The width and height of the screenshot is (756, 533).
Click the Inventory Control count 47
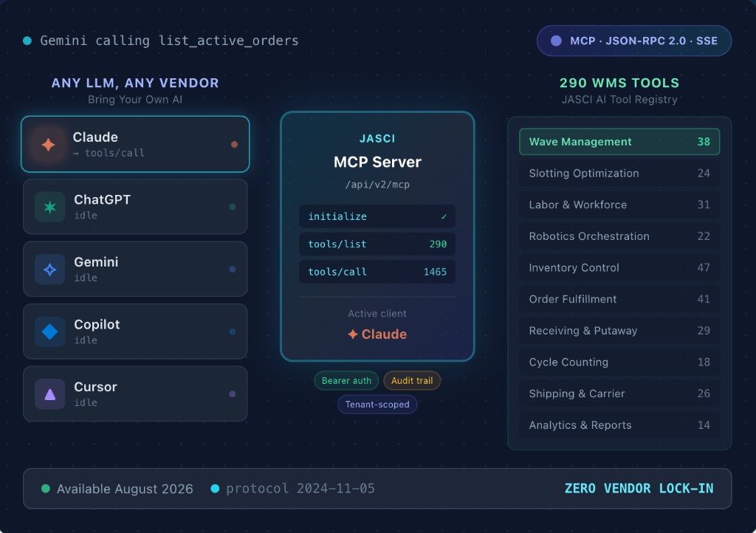704,268
